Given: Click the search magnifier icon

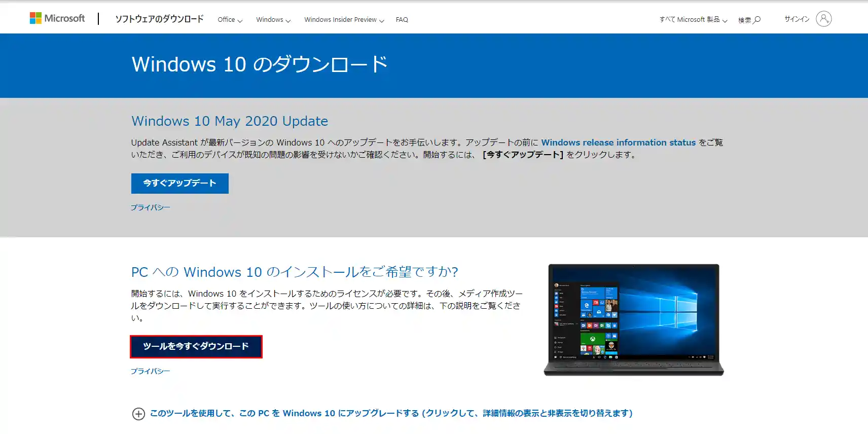Looking at the screenshot, I should (757, 20).
